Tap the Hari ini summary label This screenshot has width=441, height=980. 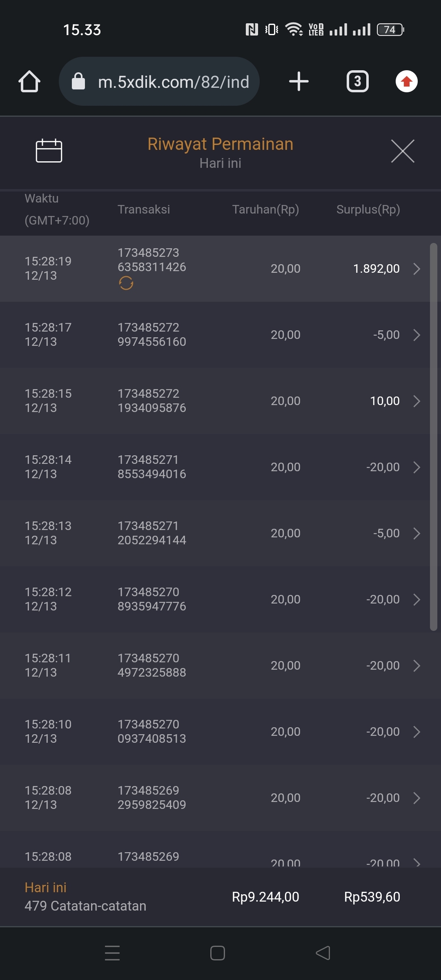point(45,887)
